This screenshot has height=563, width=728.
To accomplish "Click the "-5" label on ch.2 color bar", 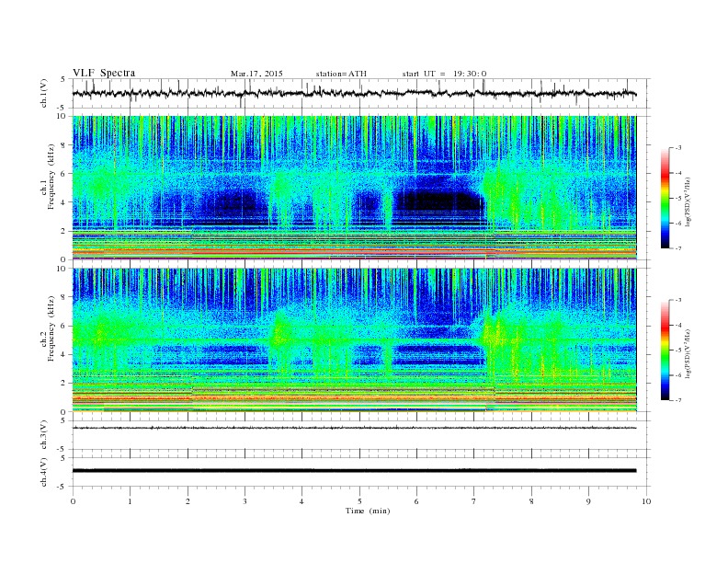I will [x=677, y=350].
